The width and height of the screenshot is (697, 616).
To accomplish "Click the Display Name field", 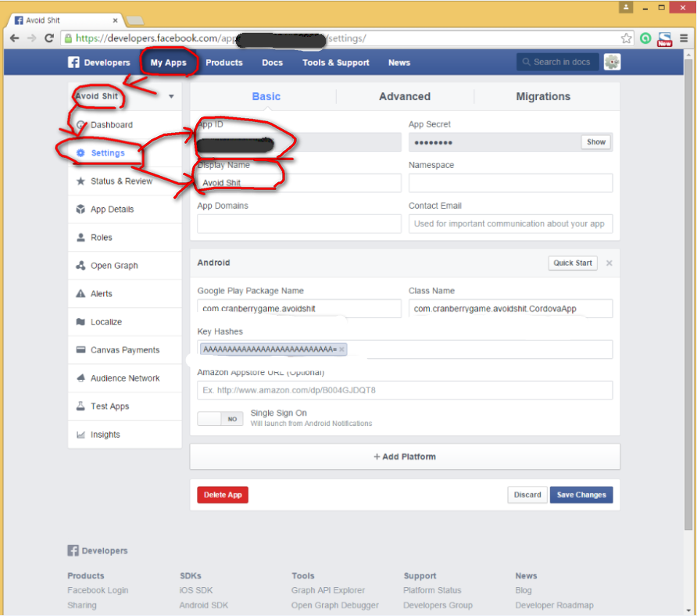I will pos(299,183).
